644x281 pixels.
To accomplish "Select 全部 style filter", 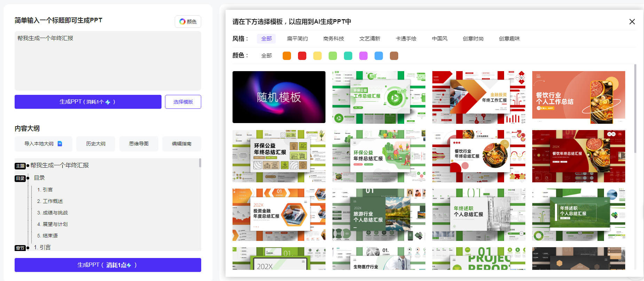I will (266, 39).
